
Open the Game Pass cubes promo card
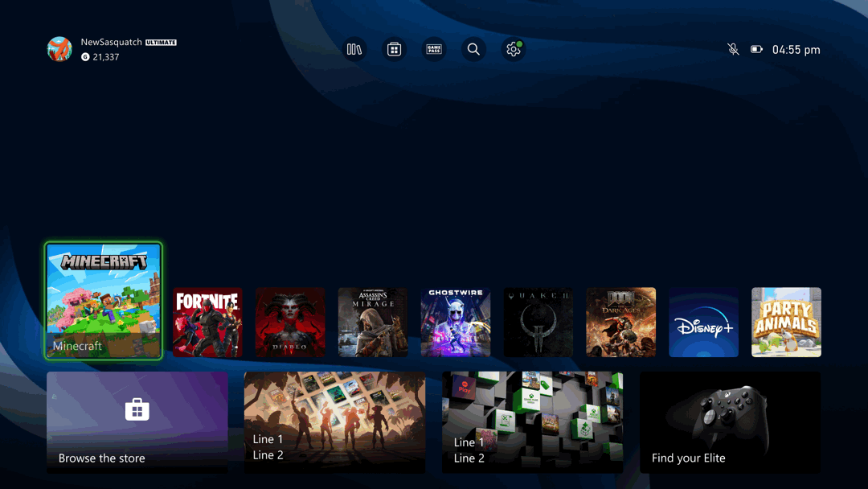pyautogui.click(x=533, y=422)
